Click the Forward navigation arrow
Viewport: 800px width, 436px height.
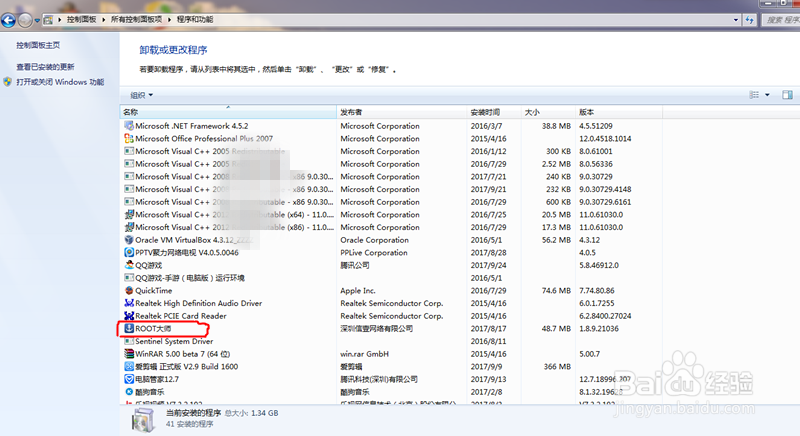click(25, 20)
